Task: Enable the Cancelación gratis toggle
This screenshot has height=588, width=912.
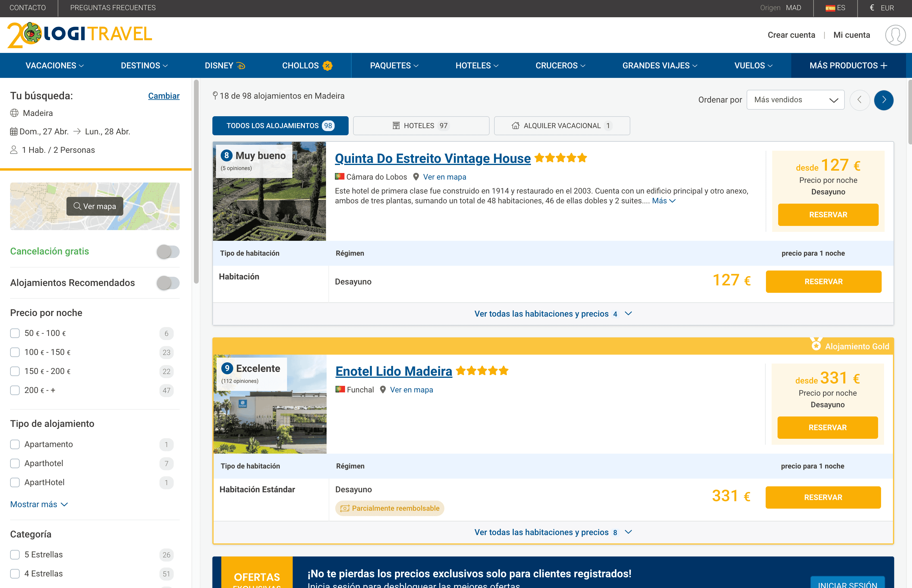Action: pos(168,251)
